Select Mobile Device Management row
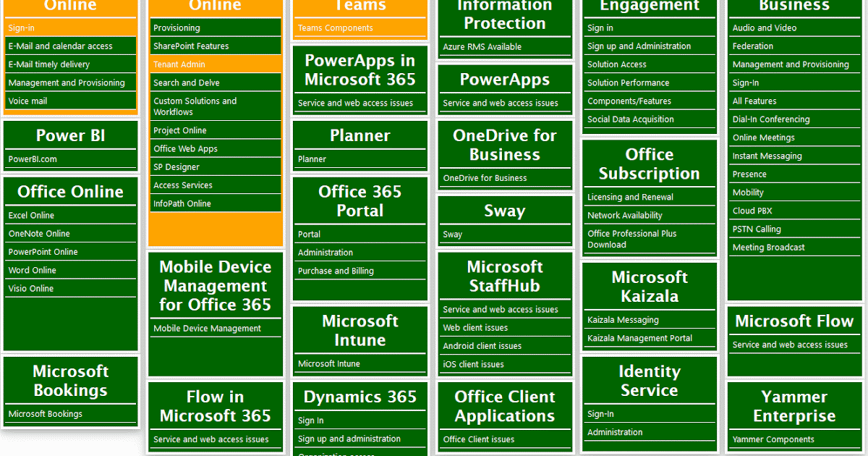The image size is (868, 456). pos(216,329)
